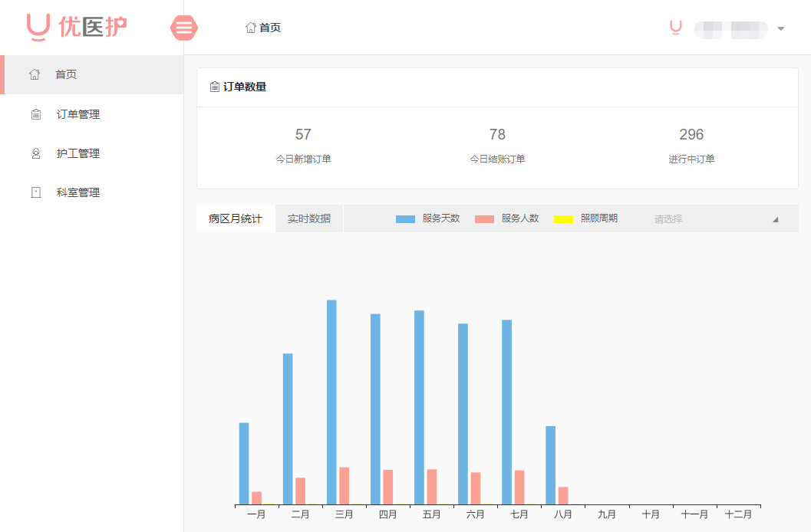Click the 请选择 dropdown arrow

tap(776, 219)
